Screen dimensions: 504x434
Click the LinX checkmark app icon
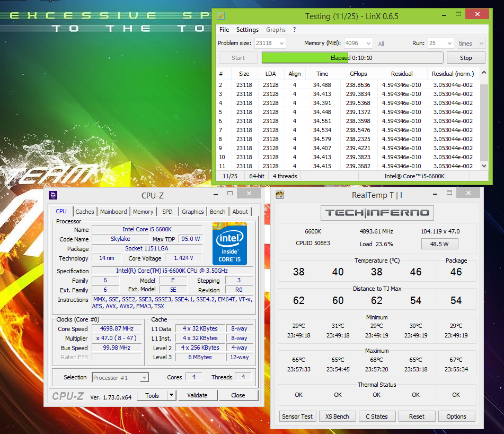coord(221,16)
